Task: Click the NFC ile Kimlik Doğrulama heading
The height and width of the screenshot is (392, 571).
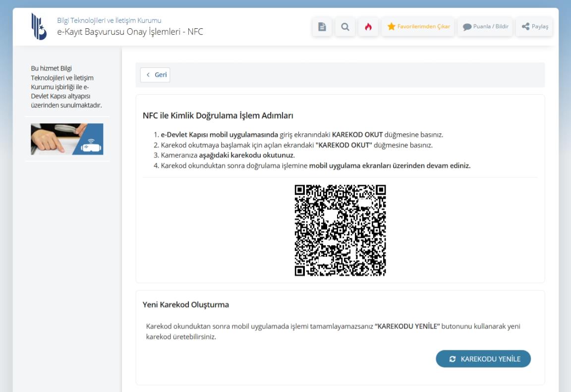Action: click(218, 115)
